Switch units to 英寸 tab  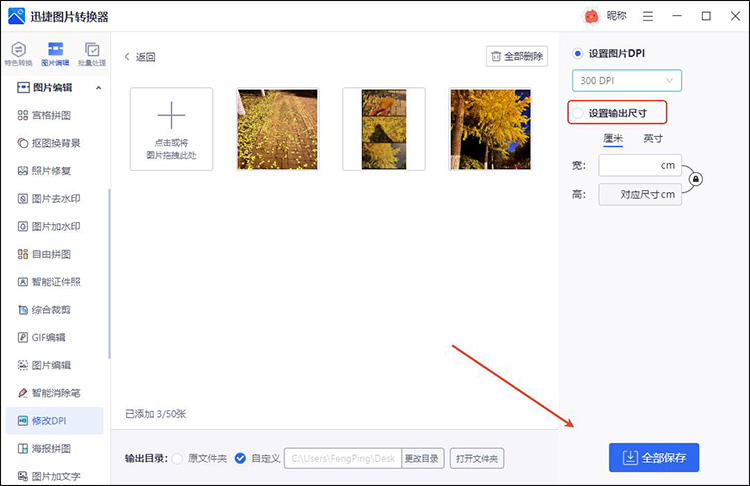[x=652, y=138]
